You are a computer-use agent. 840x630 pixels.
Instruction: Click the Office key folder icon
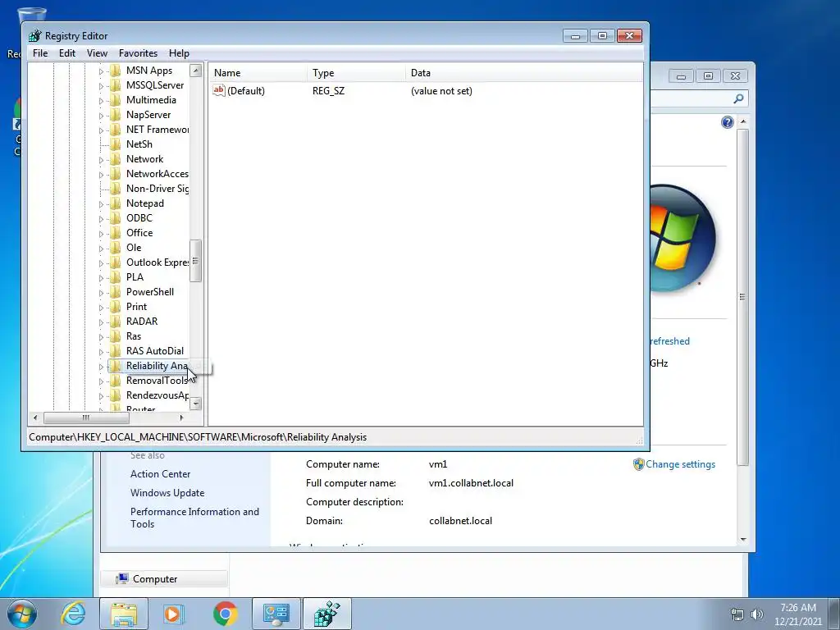coord(115,232)
